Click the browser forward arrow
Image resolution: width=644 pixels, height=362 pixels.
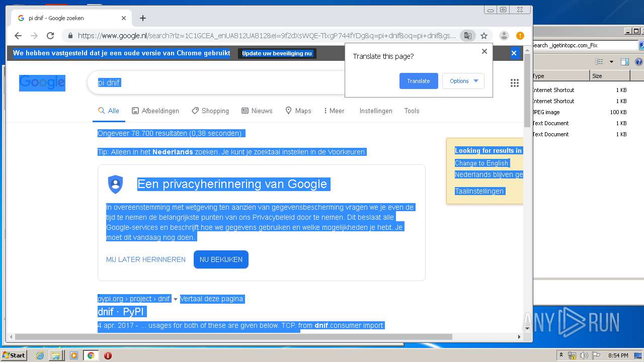(x=34, y=36)
